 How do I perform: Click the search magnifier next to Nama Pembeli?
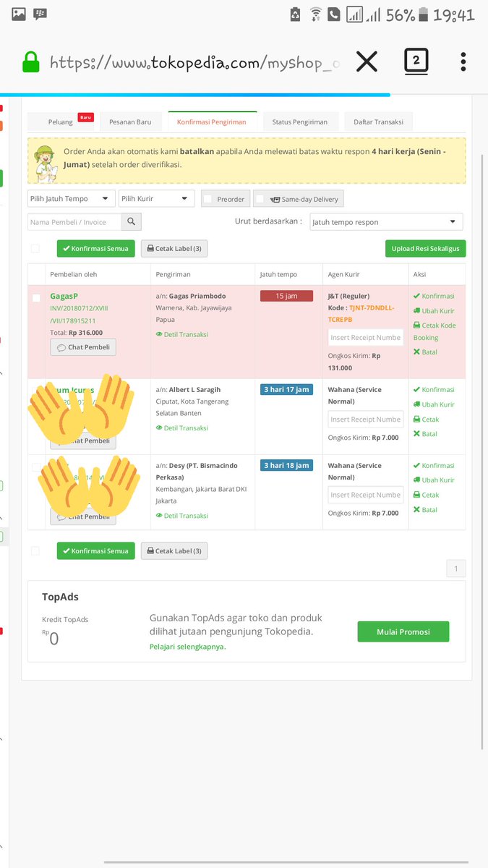[x=132, y=222]
